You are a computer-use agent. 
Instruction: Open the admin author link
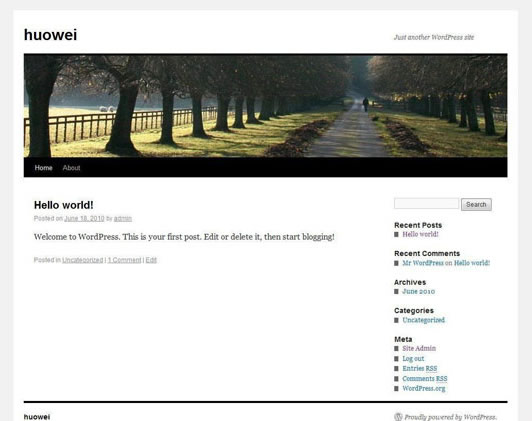(x=123, y=218)
